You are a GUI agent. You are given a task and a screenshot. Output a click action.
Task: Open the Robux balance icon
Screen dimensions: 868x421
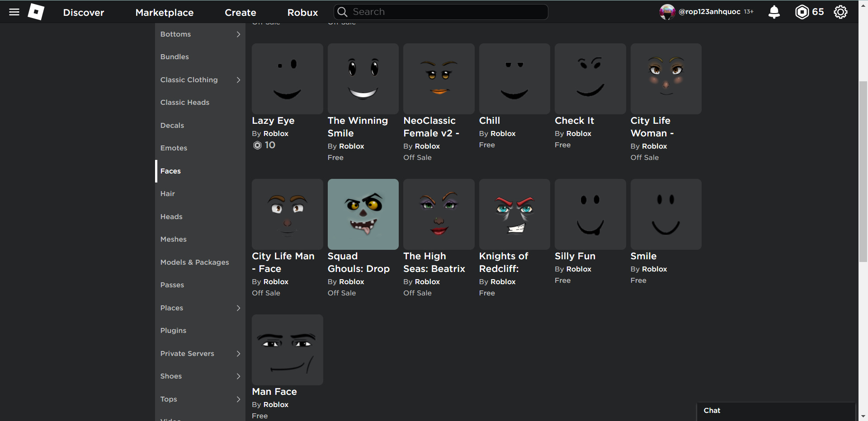click(x=802, y=12)
